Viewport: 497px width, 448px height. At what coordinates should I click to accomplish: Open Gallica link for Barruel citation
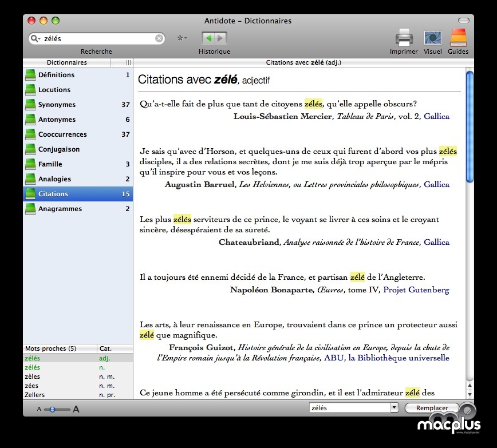[x=436, y=184]
